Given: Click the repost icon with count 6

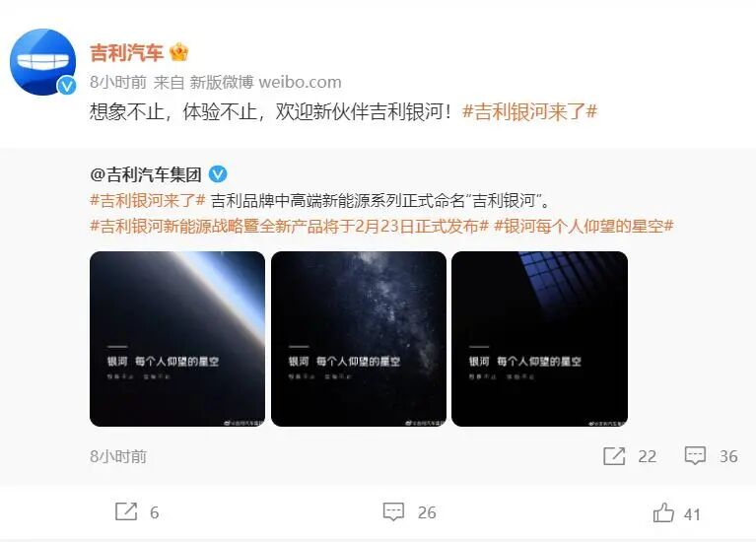Looking at the screenshot, I should (x=126, y=511).
